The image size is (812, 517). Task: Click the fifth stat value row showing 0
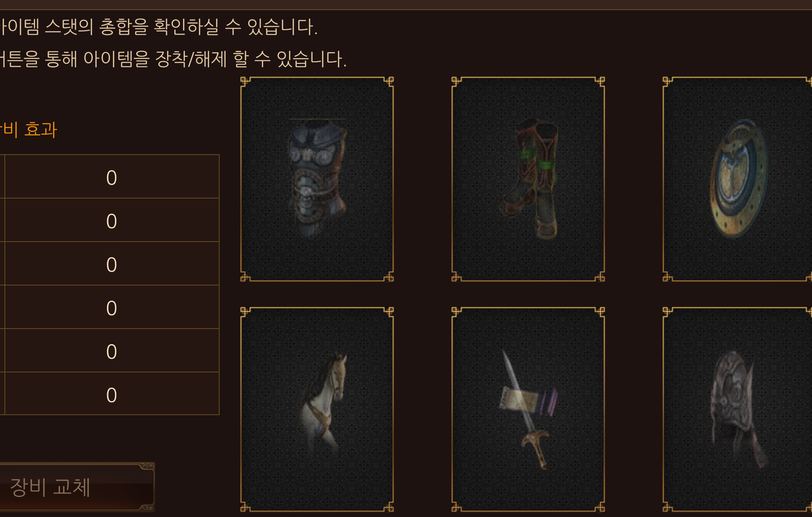tap(112, 351)
